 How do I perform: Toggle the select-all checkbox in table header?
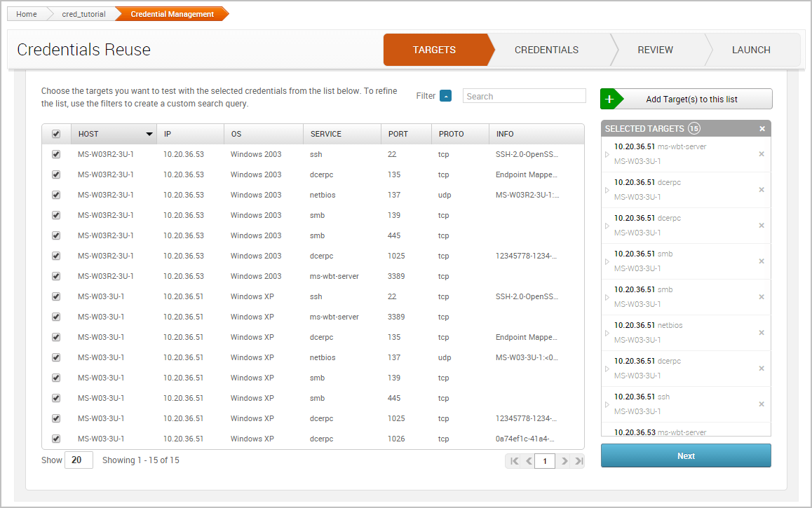[56, 134]
